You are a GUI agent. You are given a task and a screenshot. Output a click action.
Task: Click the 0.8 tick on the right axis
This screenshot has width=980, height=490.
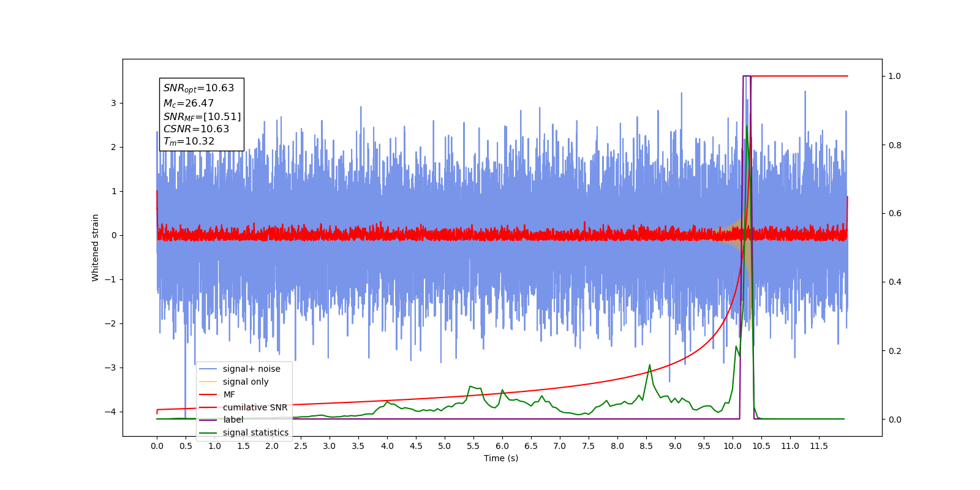(x=895, y=145)
